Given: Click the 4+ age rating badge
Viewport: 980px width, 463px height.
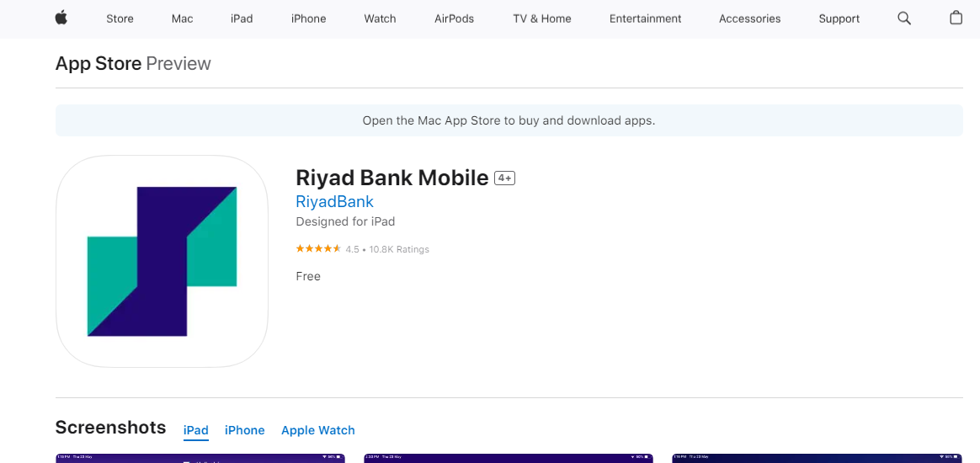Looking at the screenshot, I should pyautogui.click(x=504, y=178).
